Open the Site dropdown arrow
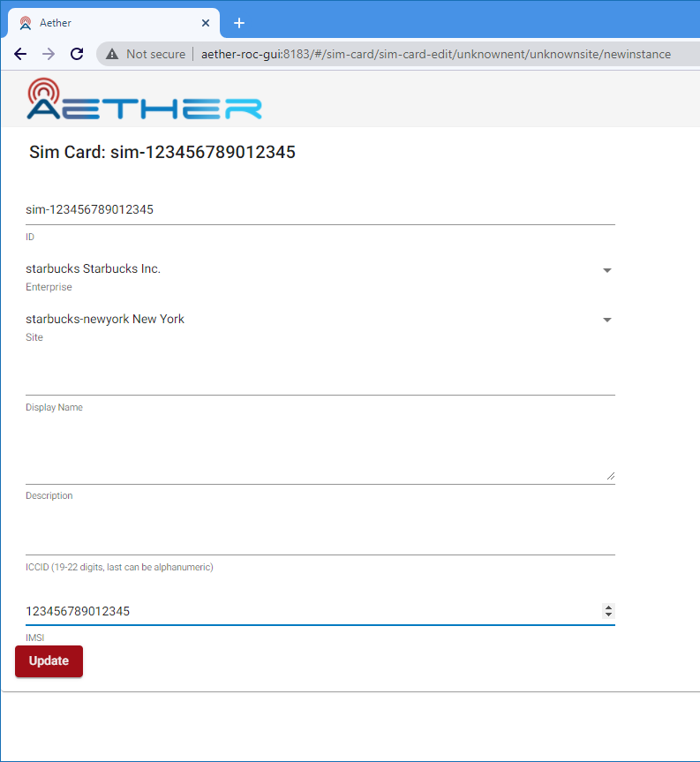Viewport: 700px width, 762px height. (606, 320)
